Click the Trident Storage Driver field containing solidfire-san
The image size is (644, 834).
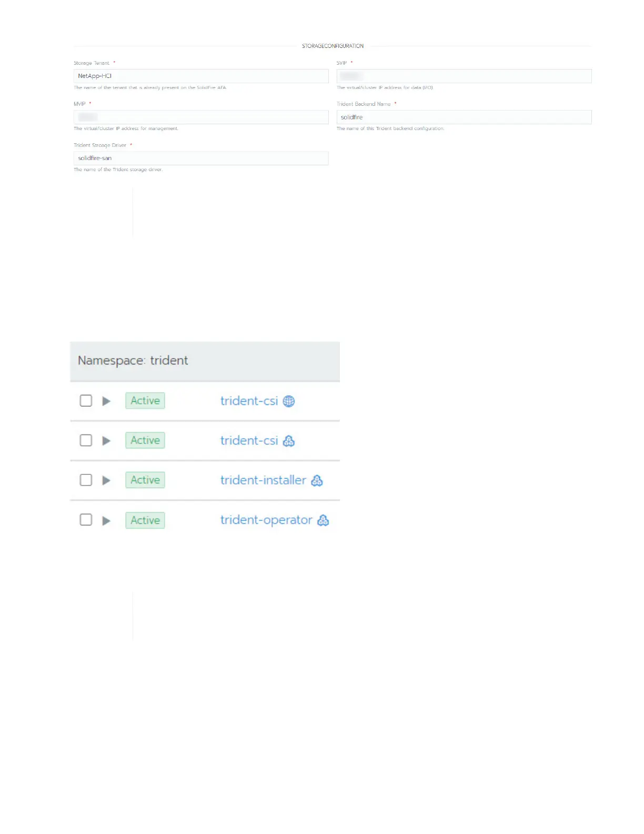pos(201,158)
